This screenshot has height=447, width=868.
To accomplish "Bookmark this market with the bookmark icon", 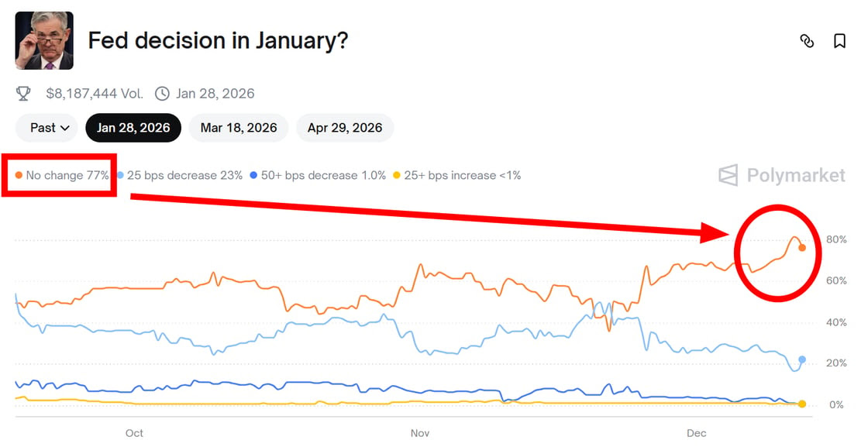I will [839, 41].
